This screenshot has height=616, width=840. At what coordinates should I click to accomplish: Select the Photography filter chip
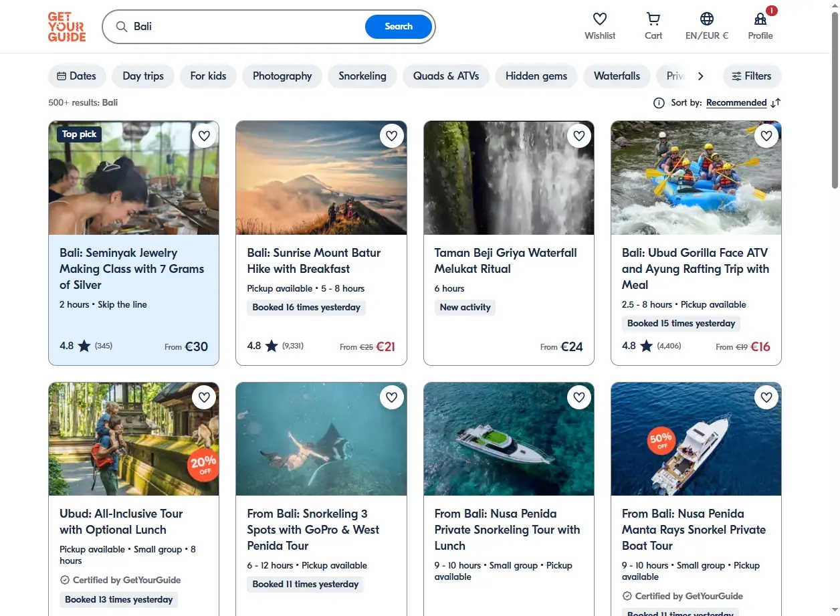pyautogui.click(x=282, y=76)
